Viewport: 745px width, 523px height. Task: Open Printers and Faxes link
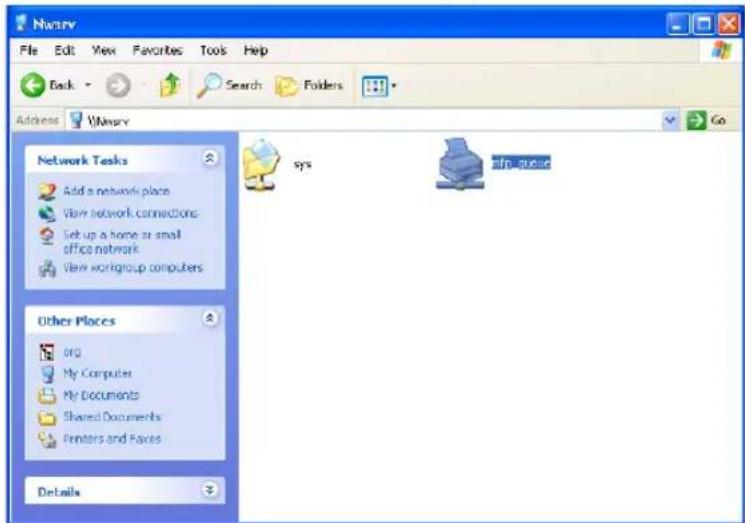[x=112, y=438]
